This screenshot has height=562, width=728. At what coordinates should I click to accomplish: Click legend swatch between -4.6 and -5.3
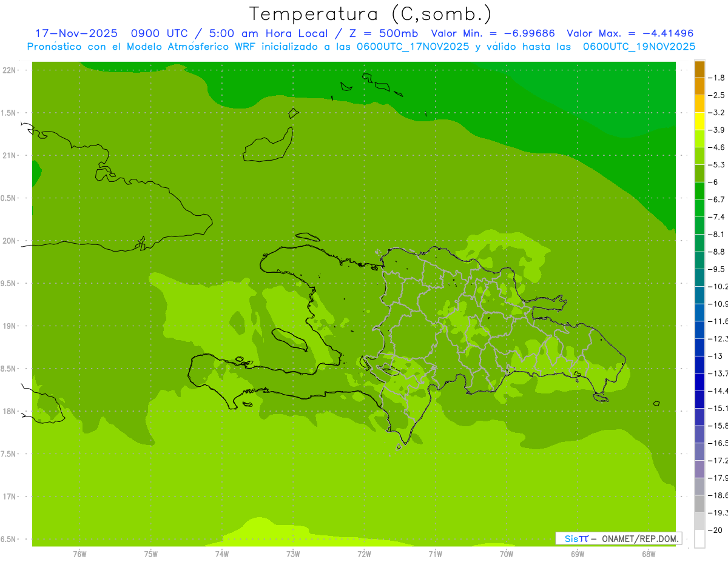(699, 156)
